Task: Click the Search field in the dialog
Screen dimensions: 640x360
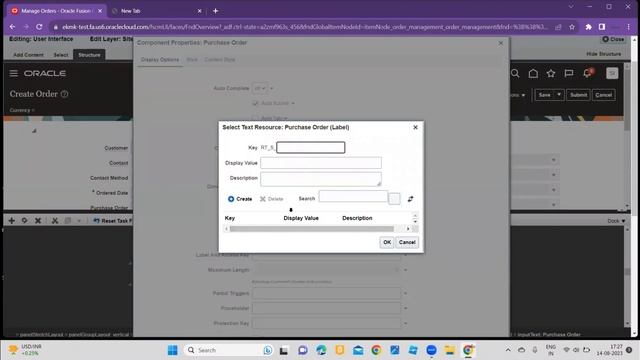Action: (353, 196)
